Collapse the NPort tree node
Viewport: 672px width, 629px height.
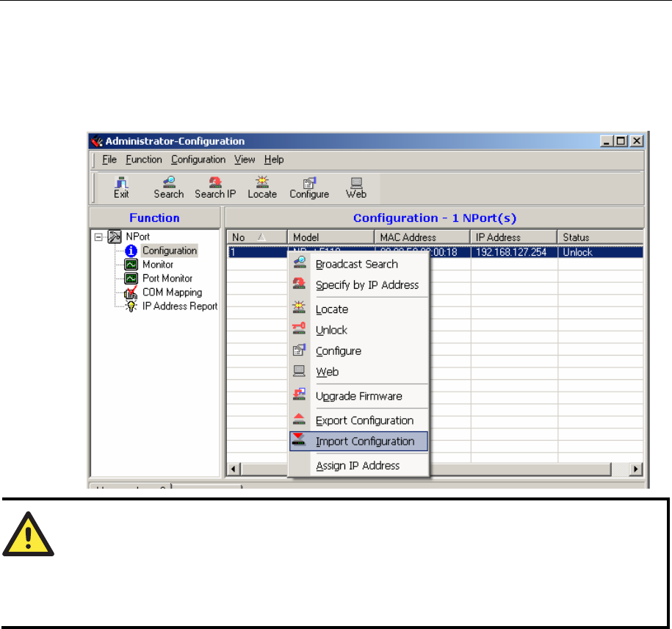coord(98,237)
